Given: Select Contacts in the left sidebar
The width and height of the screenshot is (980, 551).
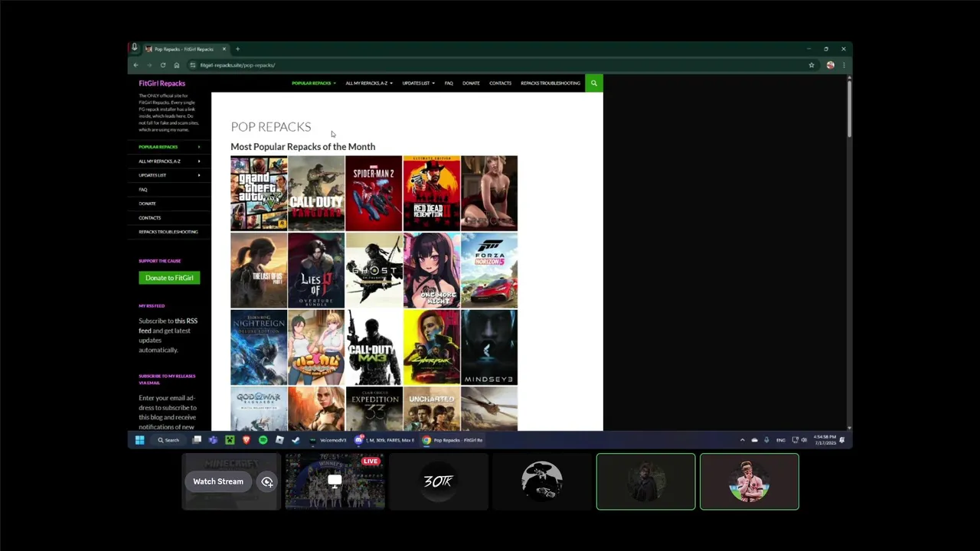Looking at the screenshot, I should (150, 217).
